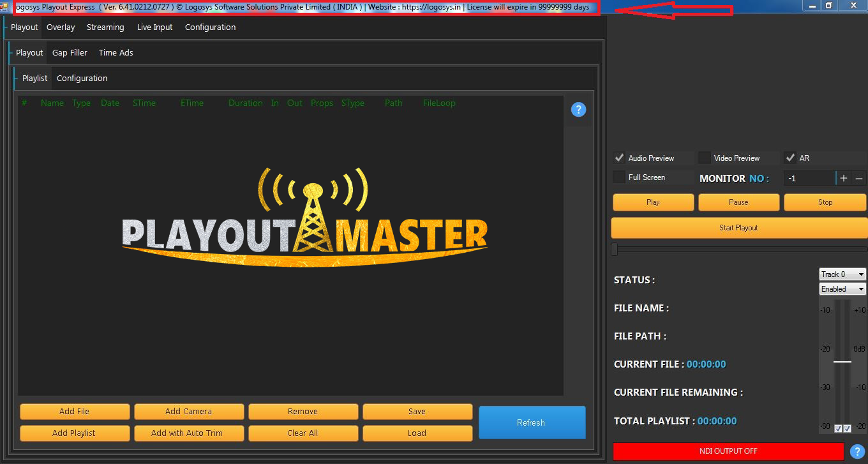Click the Pause preview button
The height and width of the screenshot is (464, 868).
click(x=738, y=202)
